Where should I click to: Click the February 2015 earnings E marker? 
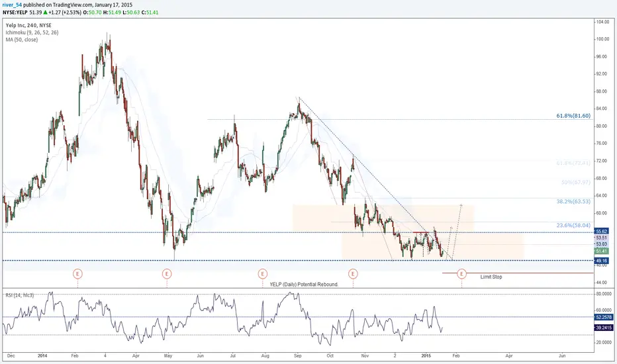point(461,273)
